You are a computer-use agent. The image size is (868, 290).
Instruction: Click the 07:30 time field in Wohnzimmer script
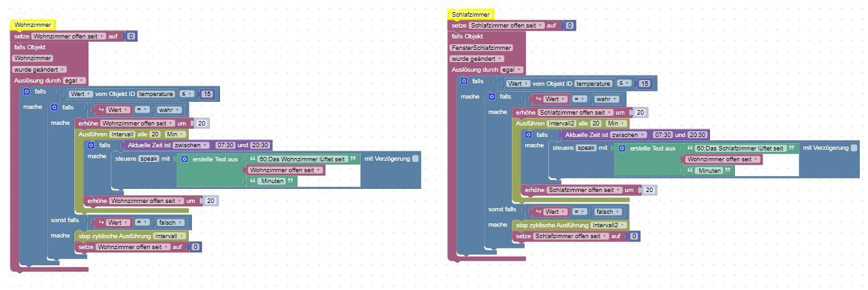coord(225,145)
